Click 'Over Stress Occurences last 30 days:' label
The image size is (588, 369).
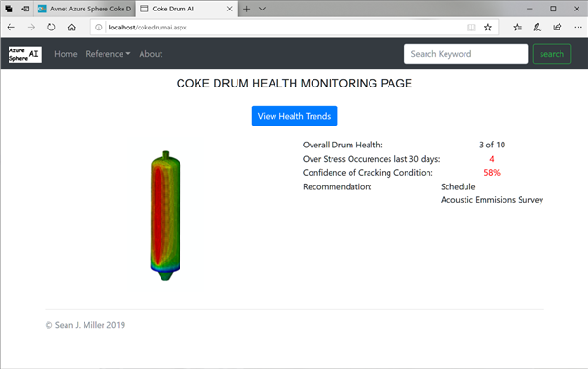[x=371, y=159]
